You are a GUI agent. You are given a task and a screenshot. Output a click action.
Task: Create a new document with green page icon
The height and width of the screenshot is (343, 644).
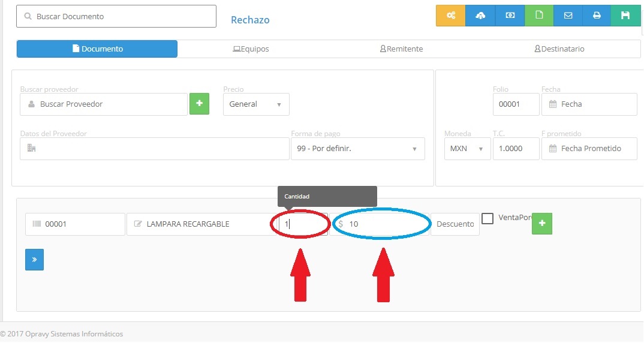coord(539,16)
